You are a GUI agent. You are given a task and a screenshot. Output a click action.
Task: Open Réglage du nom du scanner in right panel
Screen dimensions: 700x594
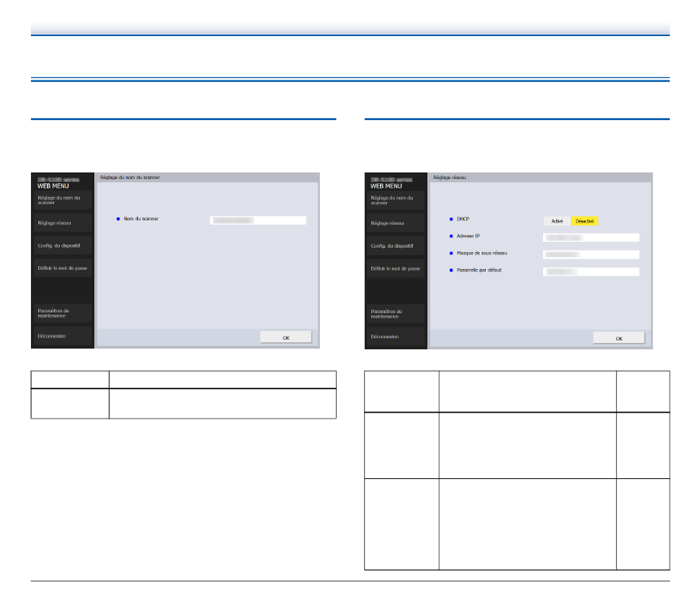pos(396,200)
